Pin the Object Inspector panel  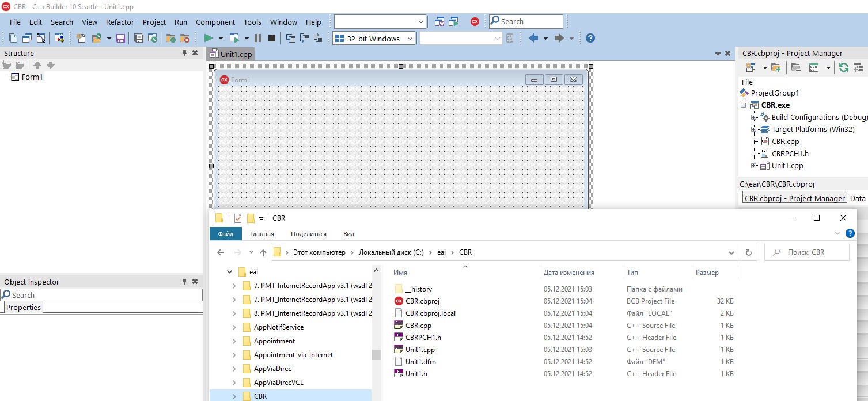pos(185,282)
